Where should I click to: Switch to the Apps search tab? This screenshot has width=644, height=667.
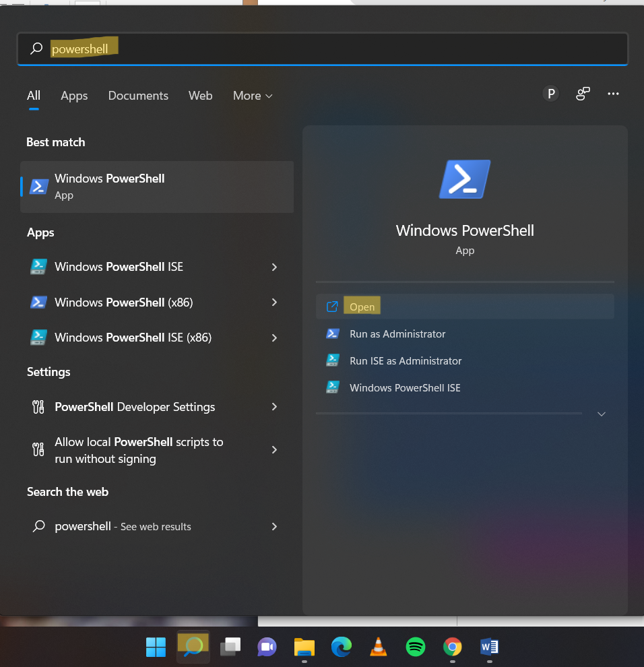(x=74, y=96)
